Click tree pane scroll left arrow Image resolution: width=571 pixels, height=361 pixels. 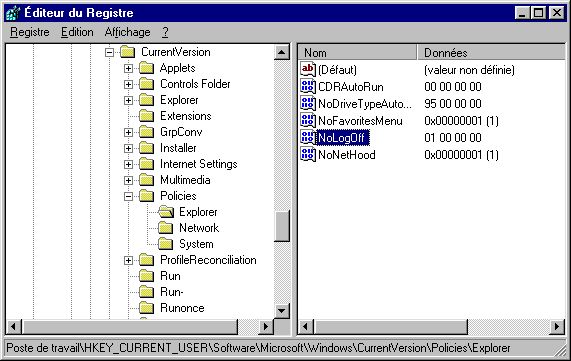point(14,327)
